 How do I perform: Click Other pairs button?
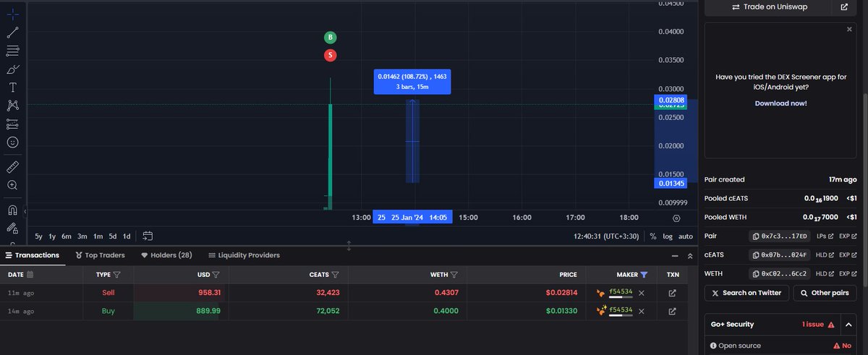point(825,293)
